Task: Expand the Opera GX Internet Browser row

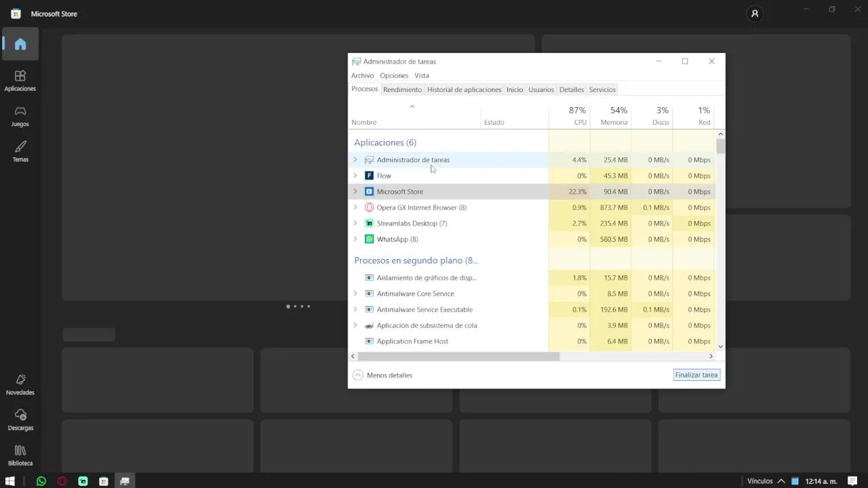Action: coord(355,207)
